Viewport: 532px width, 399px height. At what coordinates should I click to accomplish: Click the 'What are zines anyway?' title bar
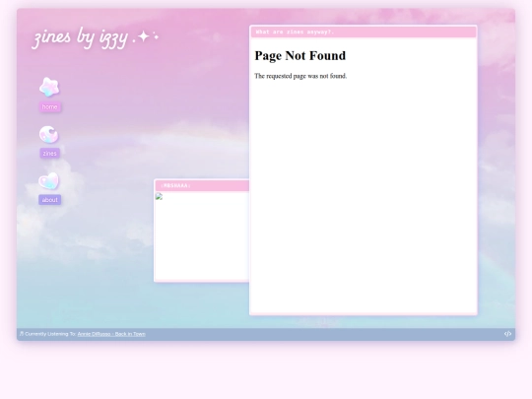(x=364, y=33)
